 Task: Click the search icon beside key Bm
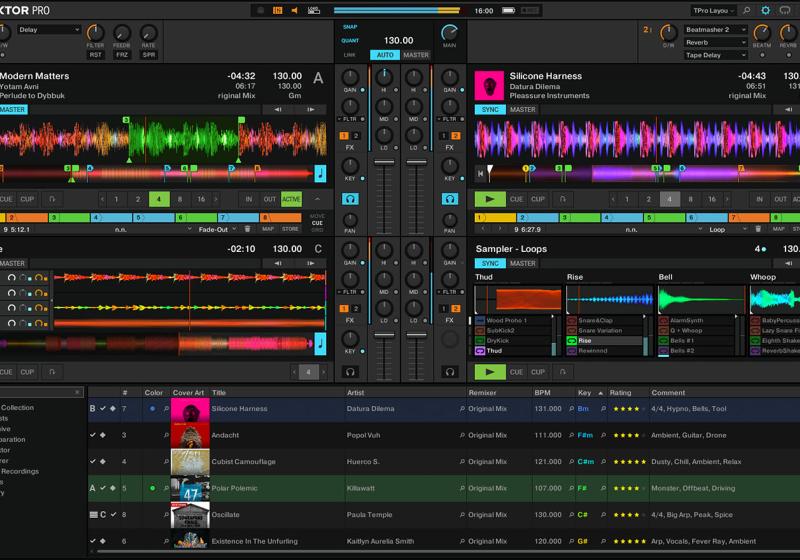(x=604, y=409)
